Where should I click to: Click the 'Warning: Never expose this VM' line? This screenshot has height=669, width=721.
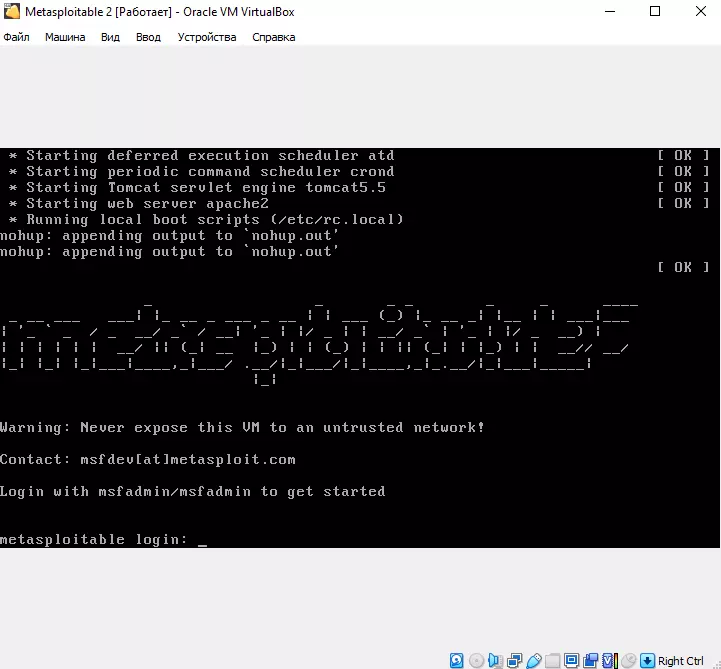[x=242, y=428]
